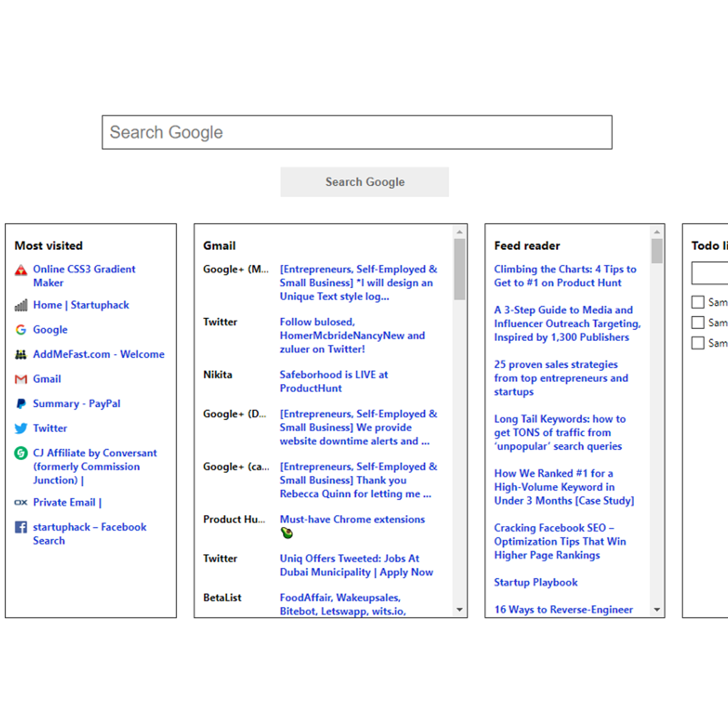The image size is (728, 728).
Task: Click the Facebook favicon
Action: 21,527
